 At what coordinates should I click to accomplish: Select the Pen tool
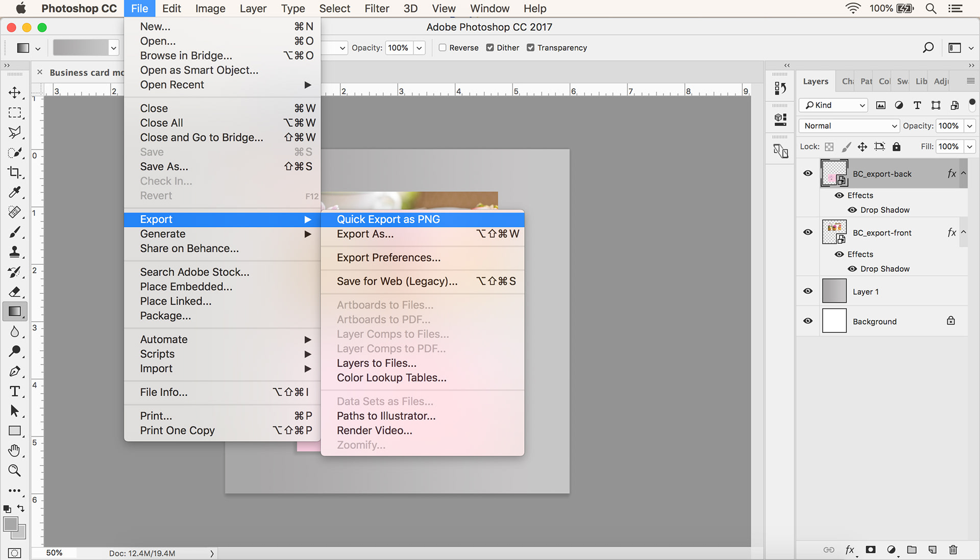coord(15,371)
